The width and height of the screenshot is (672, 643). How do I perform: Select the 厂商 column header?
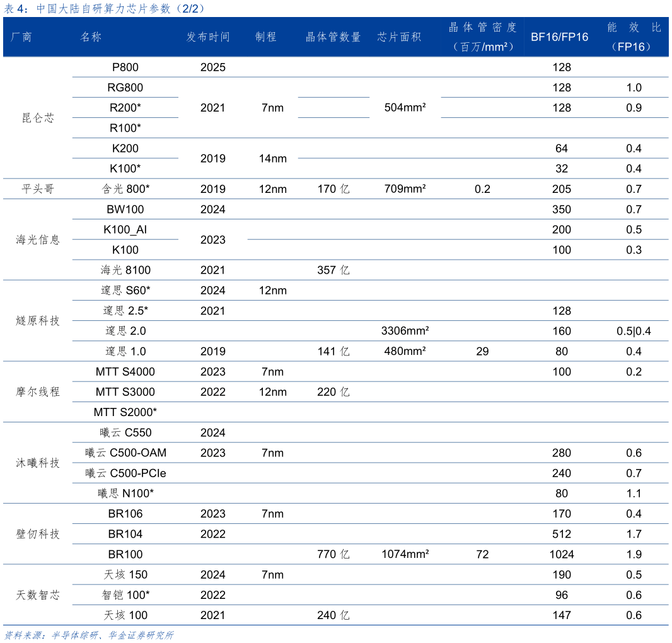pyautogui.click(x=21, y=37)
